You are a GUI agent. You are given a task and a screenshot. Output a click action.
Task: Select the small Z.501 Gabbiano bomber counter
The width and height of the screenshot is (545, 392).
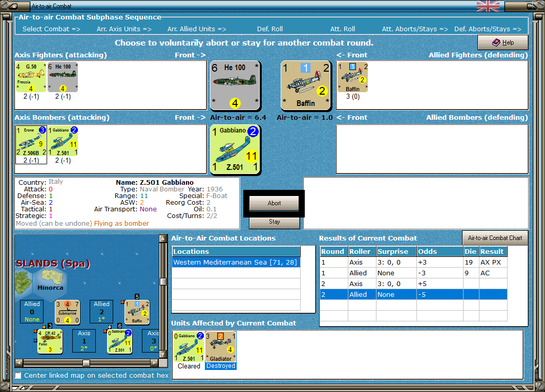62,141
